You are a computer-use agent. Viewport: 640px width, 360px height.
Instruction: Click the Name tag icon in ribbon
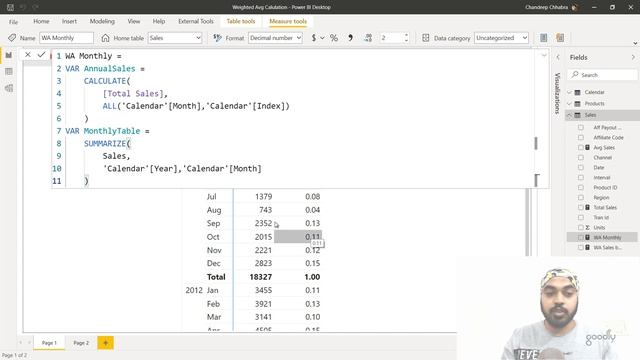(12, 38)
